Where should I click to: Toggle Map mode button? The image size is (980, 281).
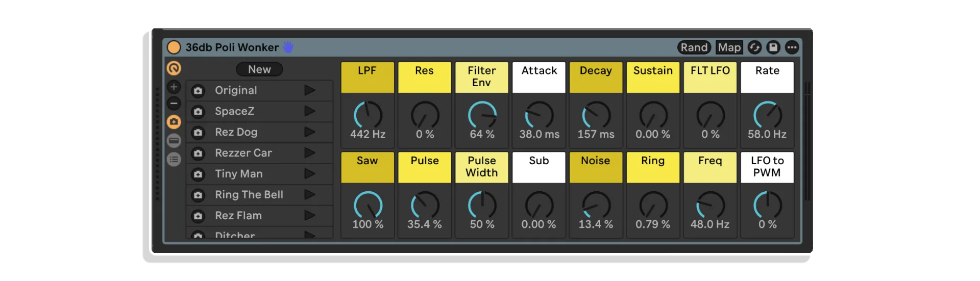tap(729, 47)
